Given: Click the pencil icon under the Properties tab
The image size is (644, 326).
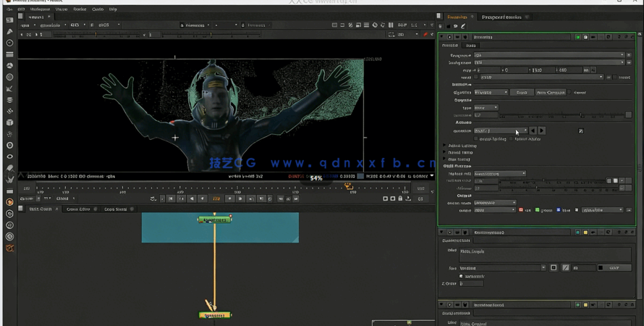Looking at the screenshot, I should click(x=462, y=27).
